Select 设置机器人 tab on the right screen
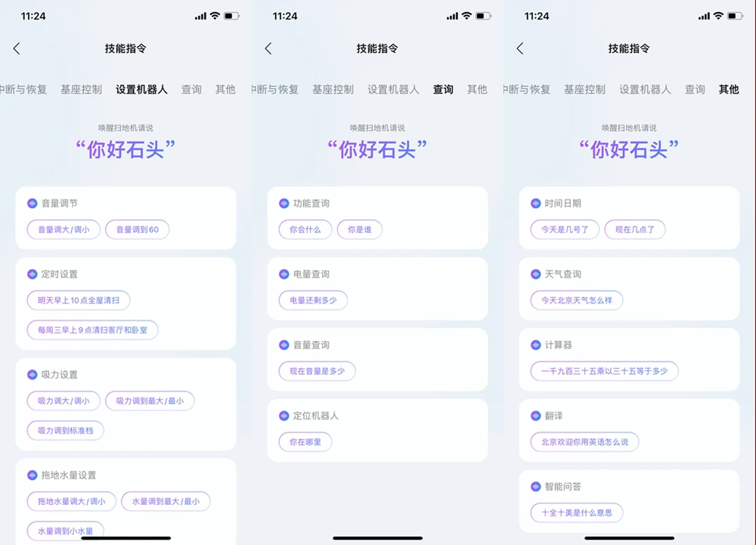756x545 pixels. click(645, 89)
